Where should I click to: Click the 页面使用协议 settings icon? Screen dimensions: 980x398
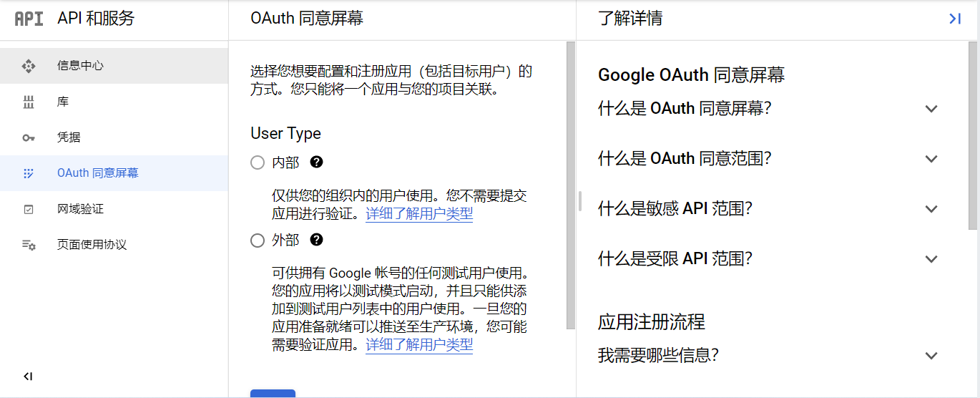coord(29,246)
